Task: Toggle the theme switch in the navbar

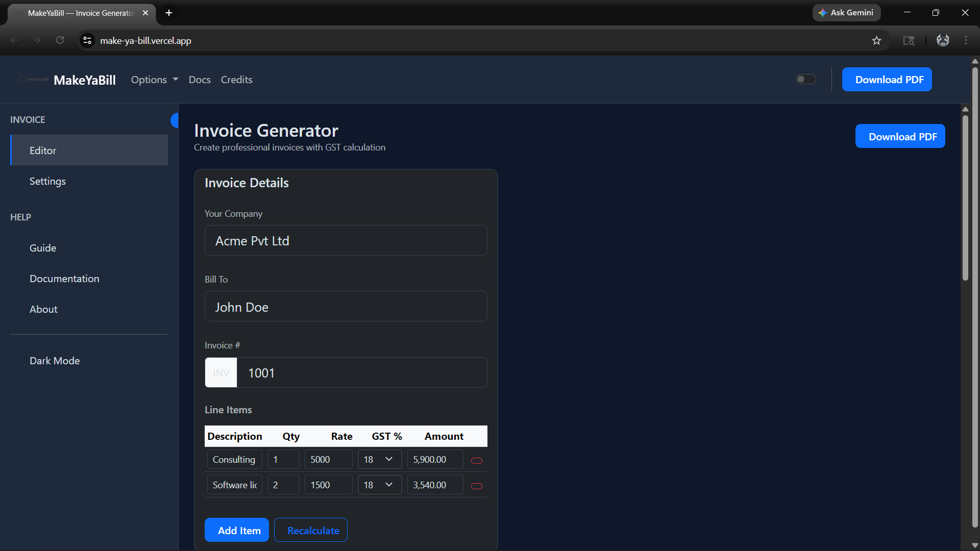Action: click(x=805, y=79)
